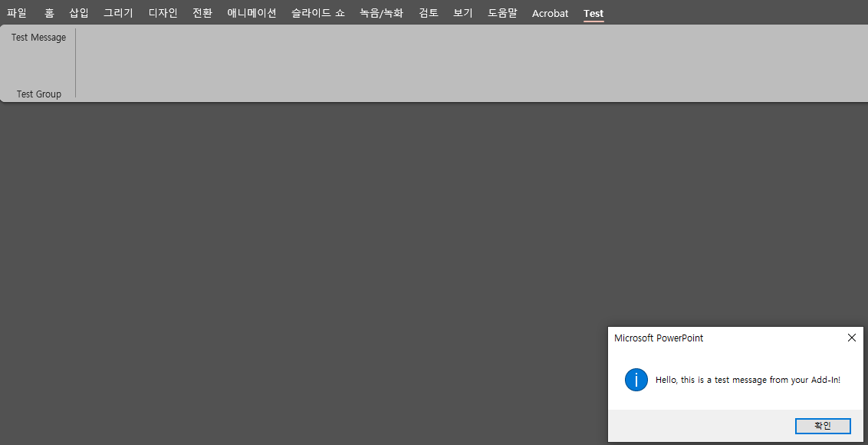Viewport: 868px width, 445px height.
Task: Select the 녹음/녹화 ribbon tab
Action: 381,13
